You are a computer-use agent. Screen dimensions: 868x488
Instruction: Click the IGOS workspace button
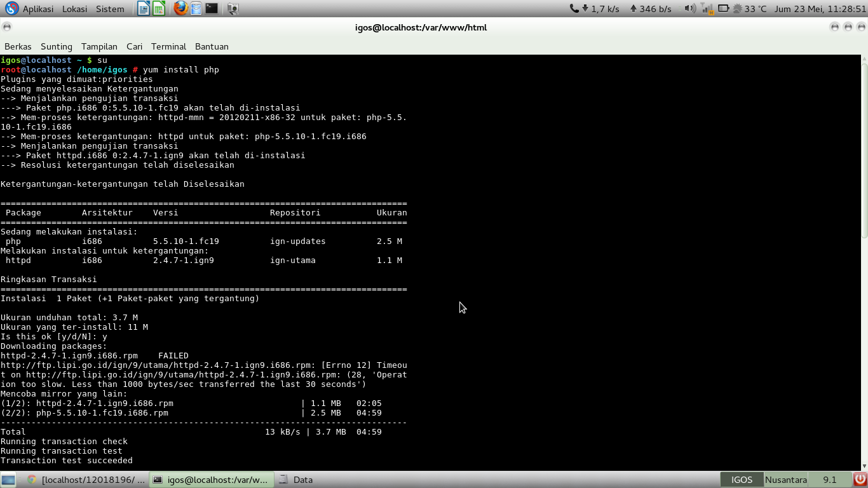click(742, 480)
